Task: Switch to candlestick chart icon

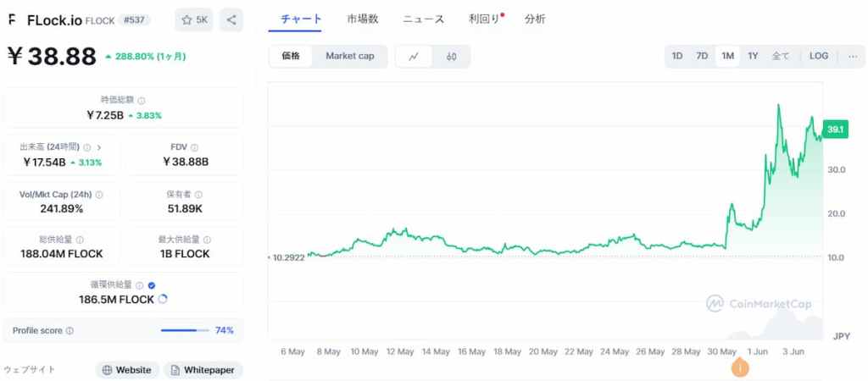Action: (x=451, y=57)
